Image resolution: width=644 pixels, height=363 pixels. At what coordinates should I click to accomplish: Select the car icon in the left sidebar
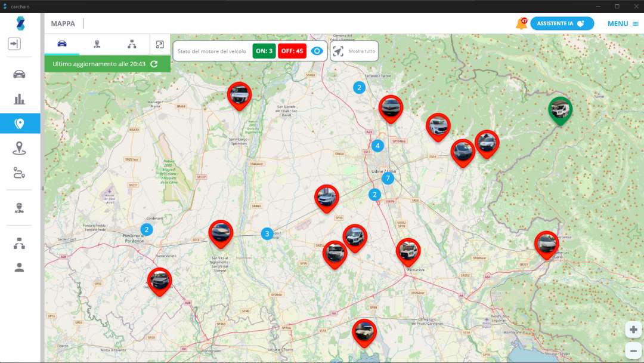(x=20, y=73)
